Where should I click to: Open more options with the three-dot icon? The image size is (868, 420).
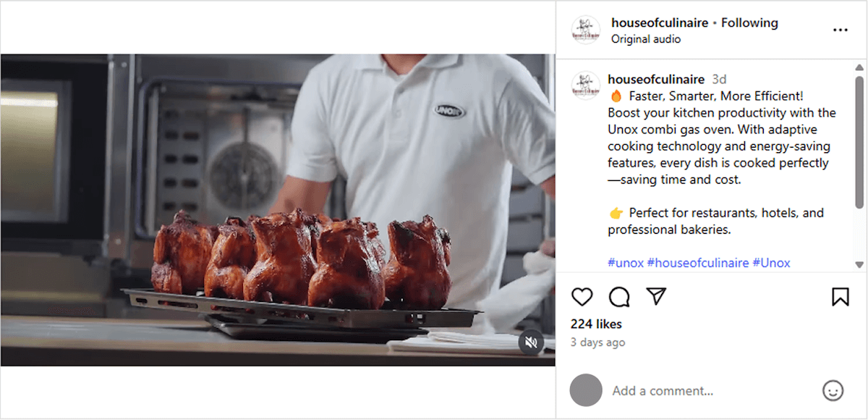click(x=841, y=30)
